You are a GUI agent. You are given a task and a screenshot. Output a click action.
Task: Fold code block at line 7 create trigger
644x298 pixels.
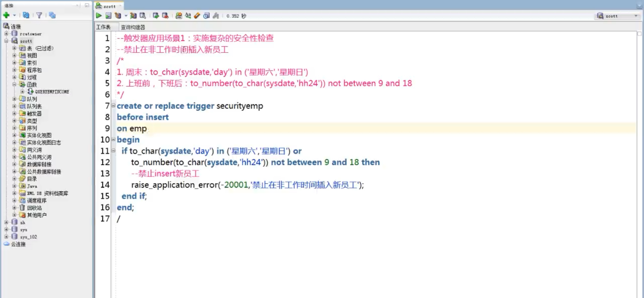tap(113, 105)
